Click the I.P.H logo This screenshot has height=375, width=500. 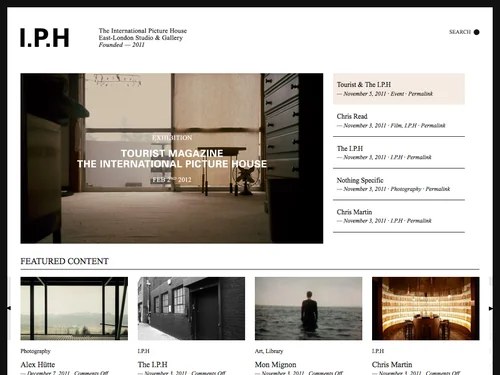pyautogui.click(x=45, y=38)
